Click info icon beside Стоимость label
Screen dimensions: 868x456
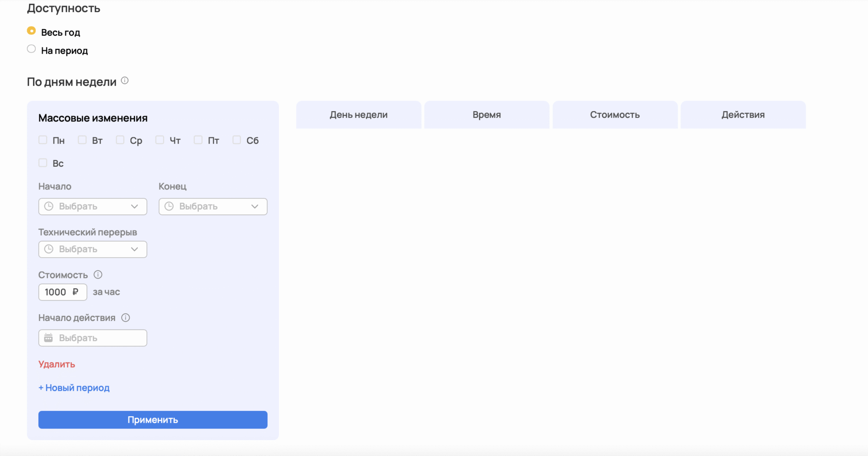(x=98, y=275)
